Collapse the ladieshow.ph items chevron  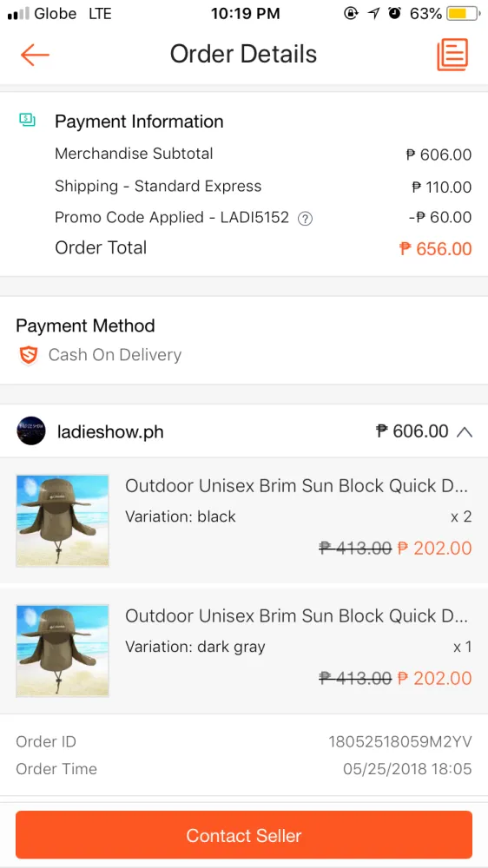pyautogui.click(x=465, y=431)
